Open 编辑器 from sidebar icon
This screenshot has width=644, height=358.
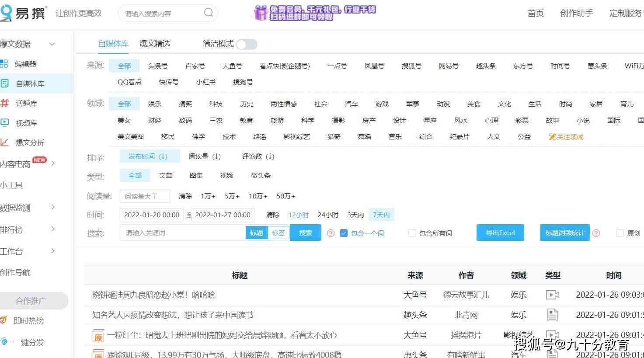(4, 64)
